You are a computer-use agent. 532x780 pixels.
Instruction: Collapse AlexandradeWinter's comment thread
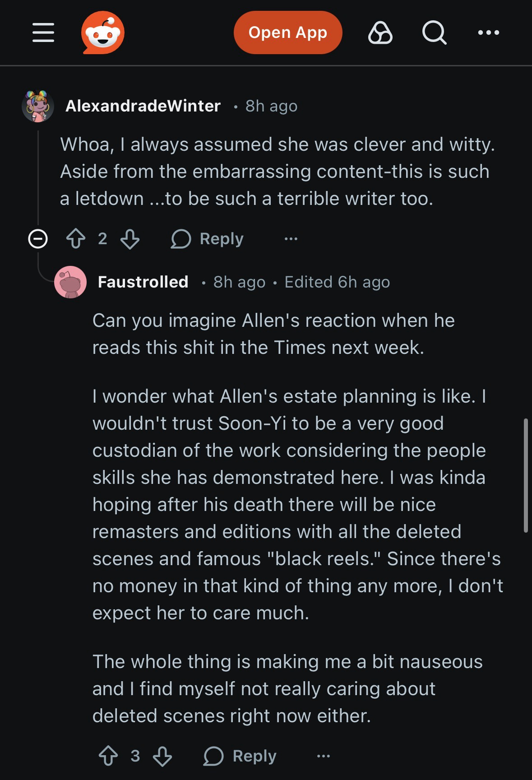pyautogui.click(x=38, y=239)
